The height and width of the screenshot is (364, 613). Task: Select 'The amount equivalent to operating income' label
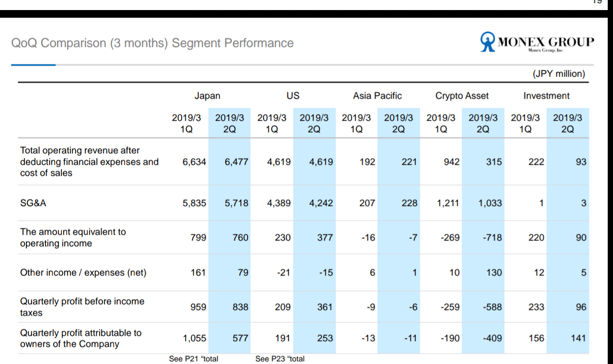(73, 238)
